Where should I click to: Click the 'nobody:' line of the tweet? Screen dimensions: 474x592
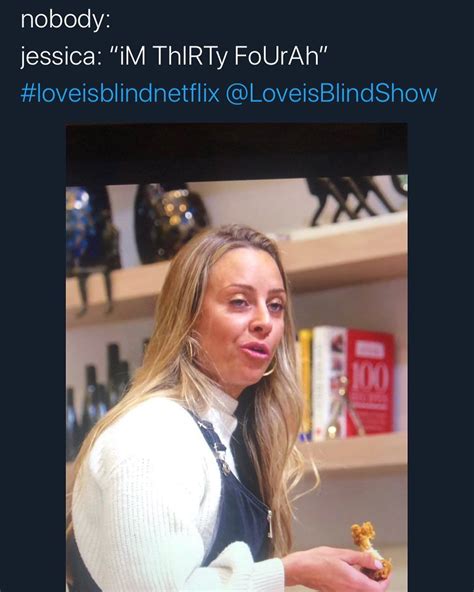tap(65, 20)
